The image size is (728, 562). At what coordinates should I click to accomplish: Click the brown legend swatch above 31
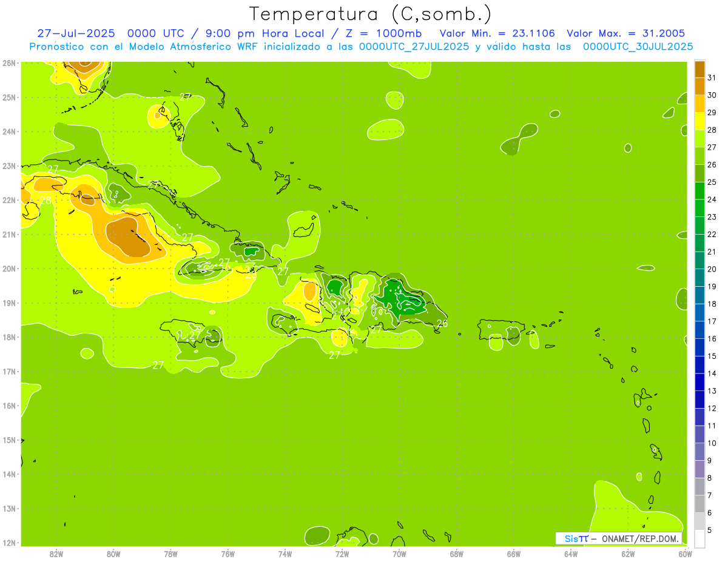(x=699, y=69)
